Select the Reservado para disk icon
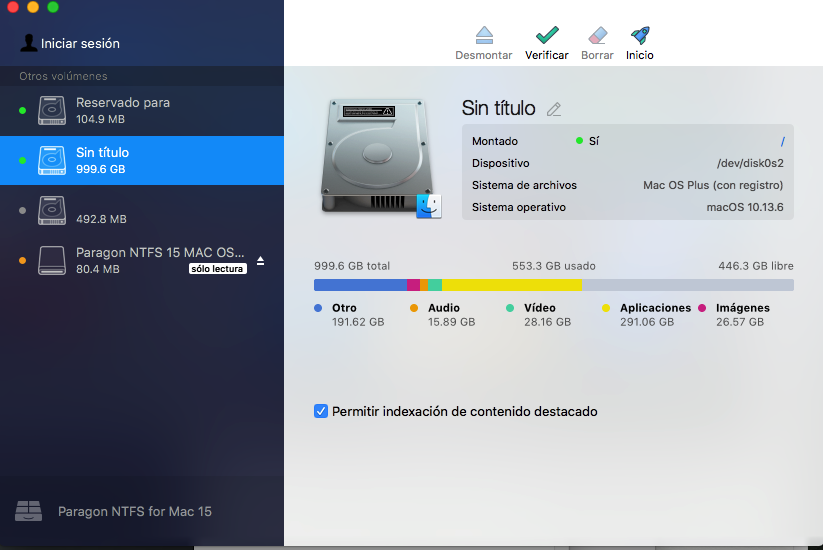The width and height of the screenshot is (823, 550). (x=52, y=110)
